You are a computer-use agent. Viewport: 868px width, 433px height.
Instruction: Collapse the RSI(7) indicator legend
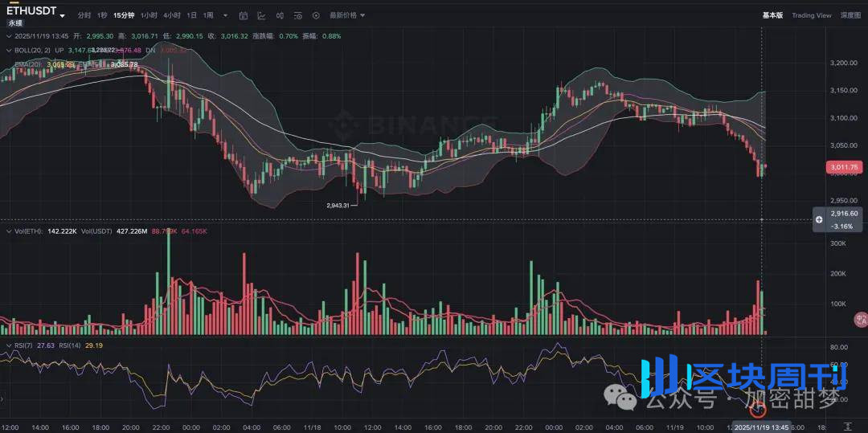coord(7,345)
